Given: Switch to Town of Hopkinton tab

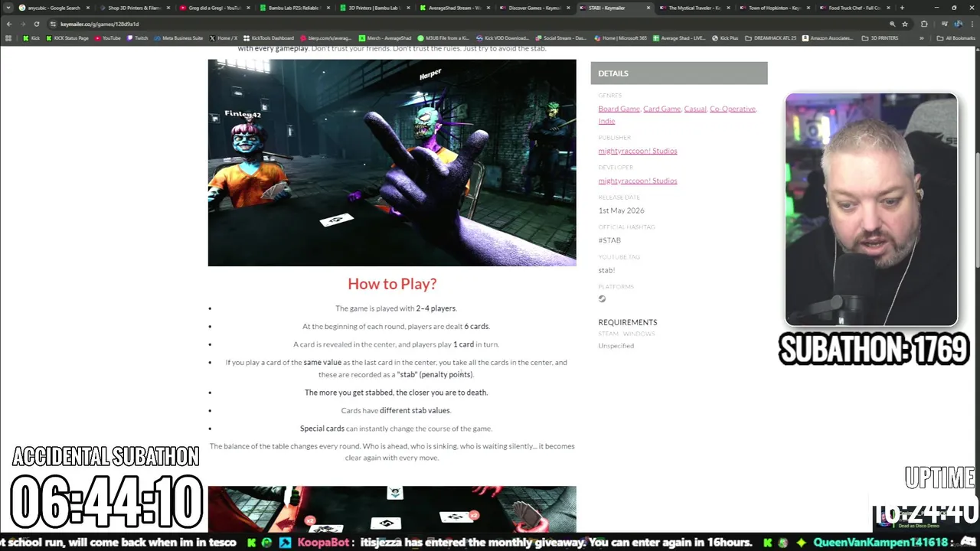Looking at the screenshot, I should point(774,8).
